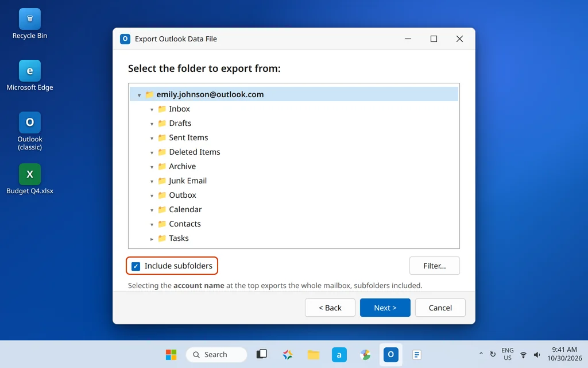Open the Windows Start menu
Screen dimensions: 588x368
(171, 354)
